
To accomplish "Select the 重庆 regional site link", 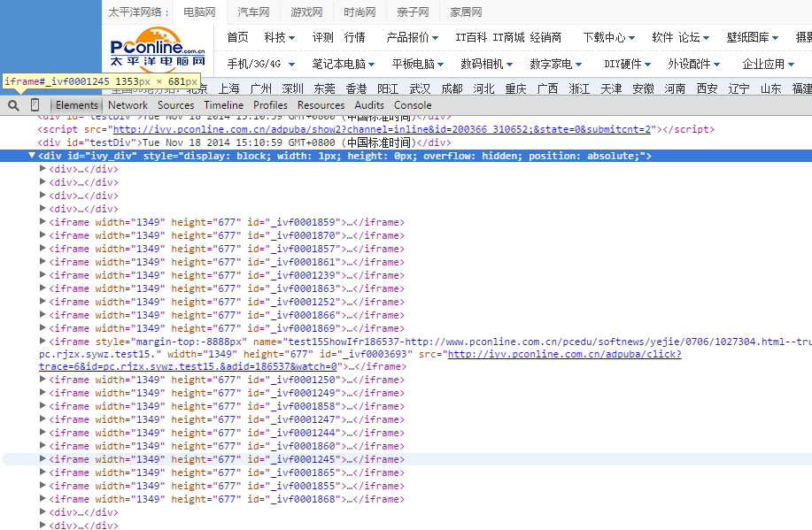I will click(515, 89).
